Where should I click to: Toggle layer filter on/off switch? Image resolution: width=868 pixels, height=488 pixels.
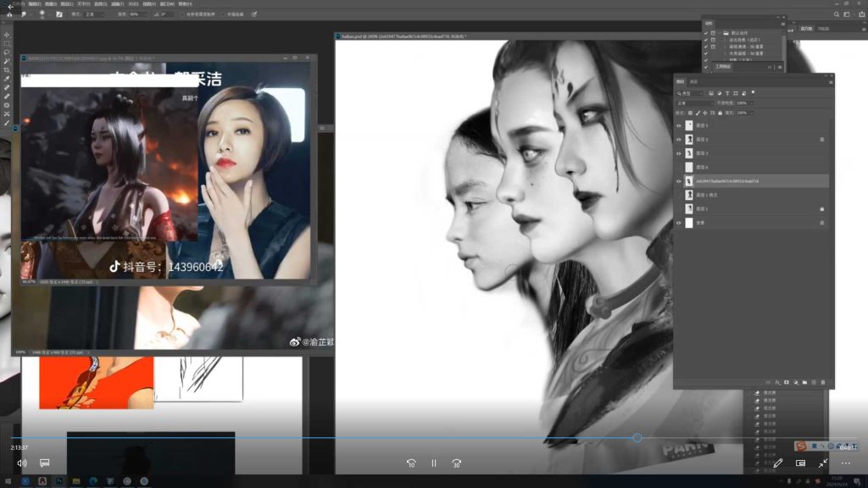point(754,93)
